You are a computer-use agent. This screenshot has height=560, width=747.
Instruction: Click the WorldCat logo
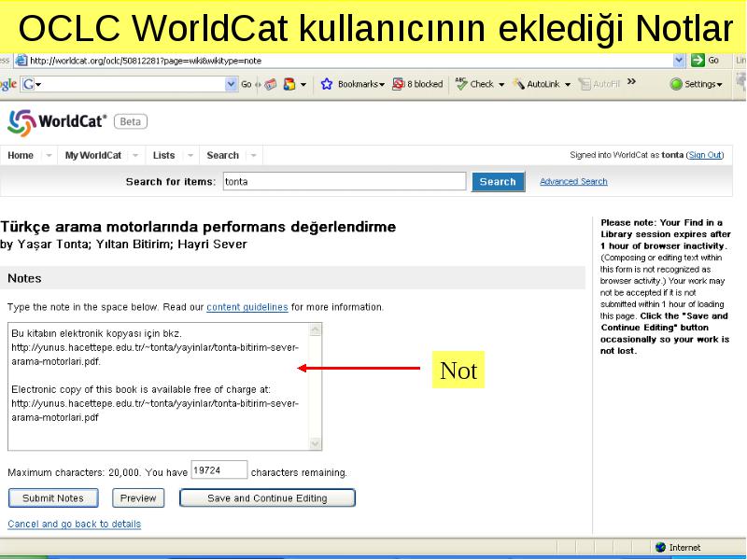pyautogui.click(x=57, y=122)
